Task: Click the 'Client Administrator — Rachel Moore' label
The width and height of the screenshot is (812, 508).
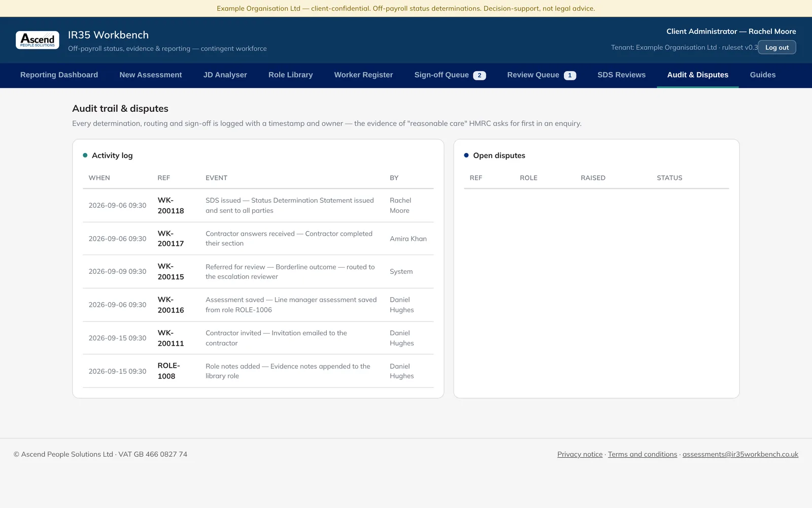Action: 731,31
